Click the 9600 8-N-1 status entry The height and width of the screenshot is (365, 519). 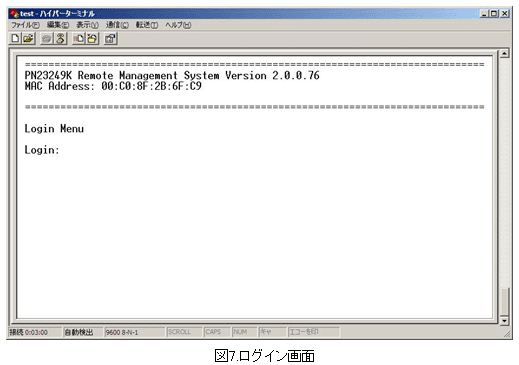pyautogui.click(x=135, y=332)
